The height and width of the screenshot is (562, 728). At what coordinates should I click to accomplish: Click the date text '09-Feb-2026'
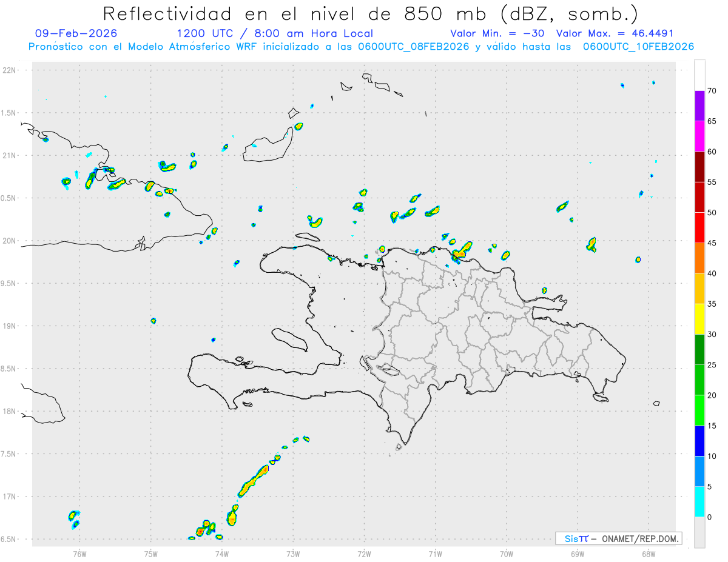pyautogui.click(x=76, y=33)
